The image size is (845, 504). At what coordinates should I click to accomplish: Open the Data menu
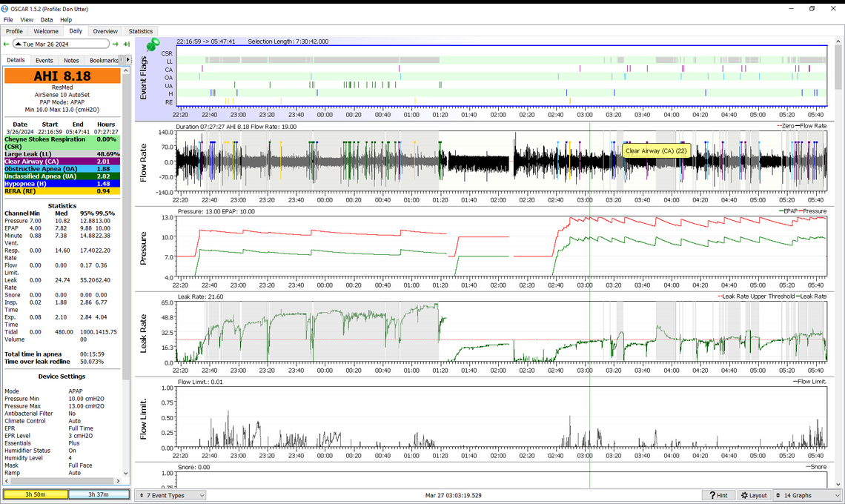[47, 19]
